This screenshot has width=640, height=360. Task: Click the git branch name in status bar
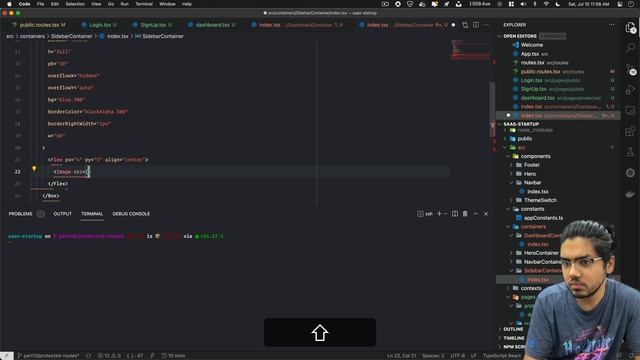pos(49,356)
